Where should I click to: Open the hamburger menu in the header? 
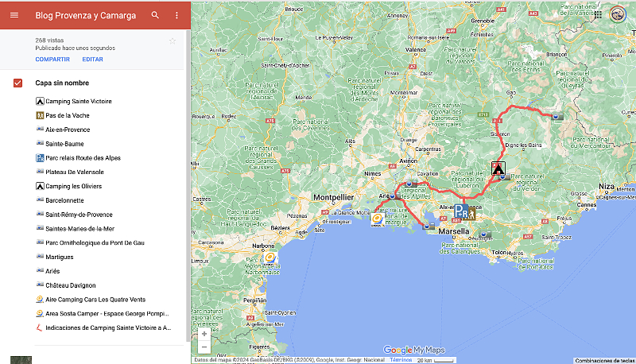[x=14, y=15]
